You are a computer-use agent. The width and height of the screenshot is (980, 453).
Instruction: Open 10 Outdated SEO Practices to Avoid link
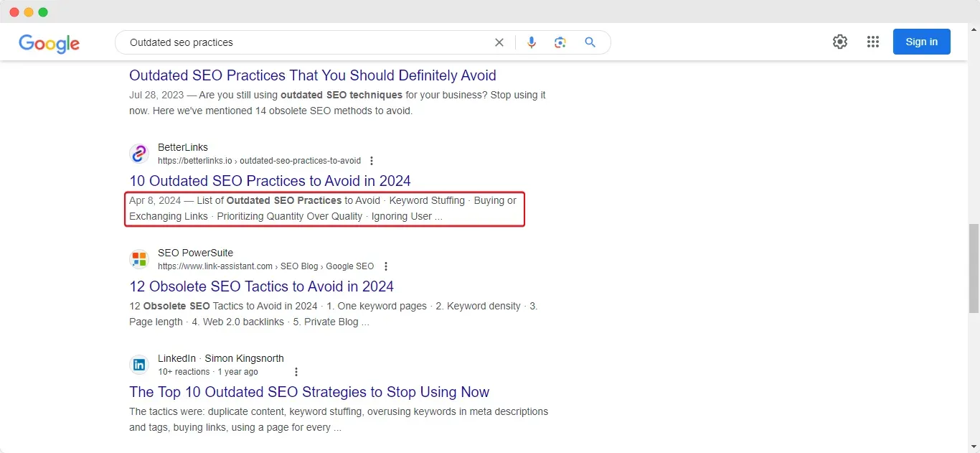(x=270, y=181)
